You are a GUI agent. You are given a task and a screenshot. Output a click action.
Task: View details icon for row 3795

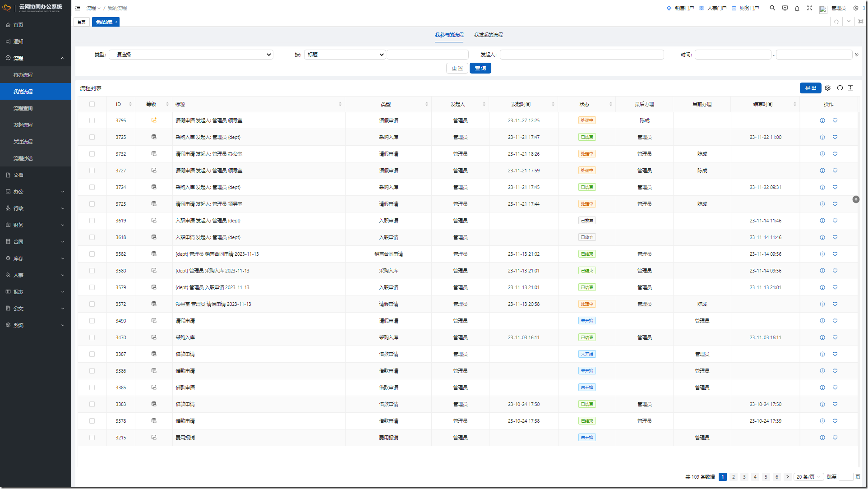(x=822, y=120)
